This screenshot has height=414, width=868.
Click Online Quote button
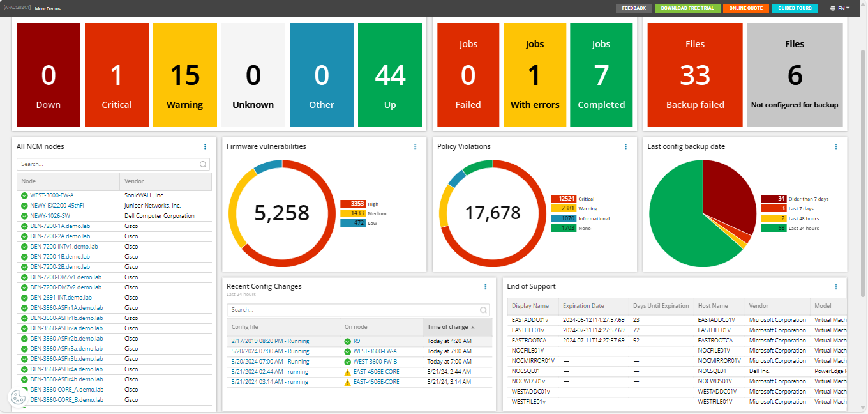(x=746, y=8)
